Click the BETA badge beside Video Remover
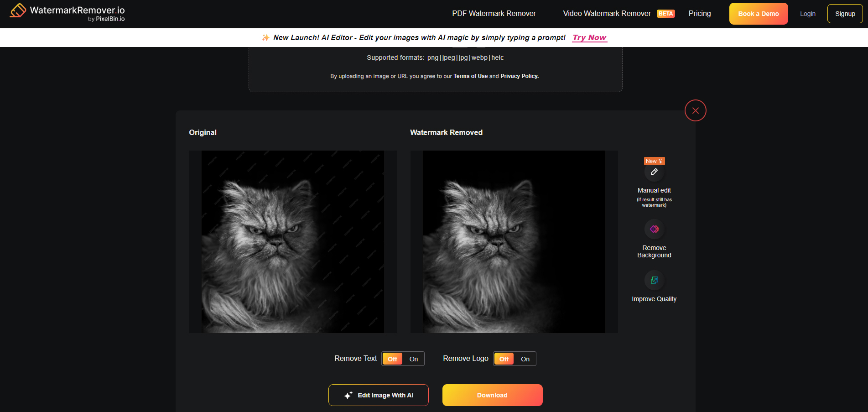The image size is (868, 412). pos(665,14)
